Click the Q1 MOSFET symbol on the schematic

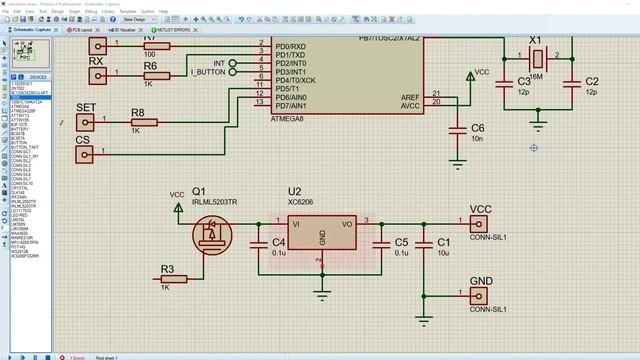(212, 236)
